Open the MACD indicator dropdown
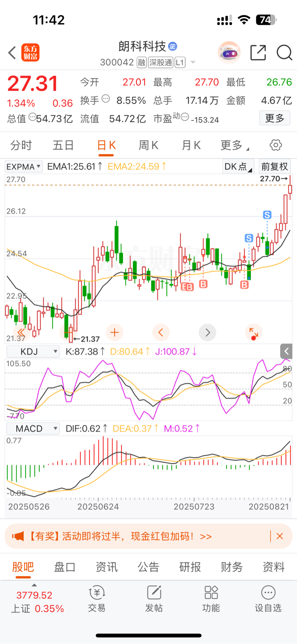297x644 pixels. (32, 429)
